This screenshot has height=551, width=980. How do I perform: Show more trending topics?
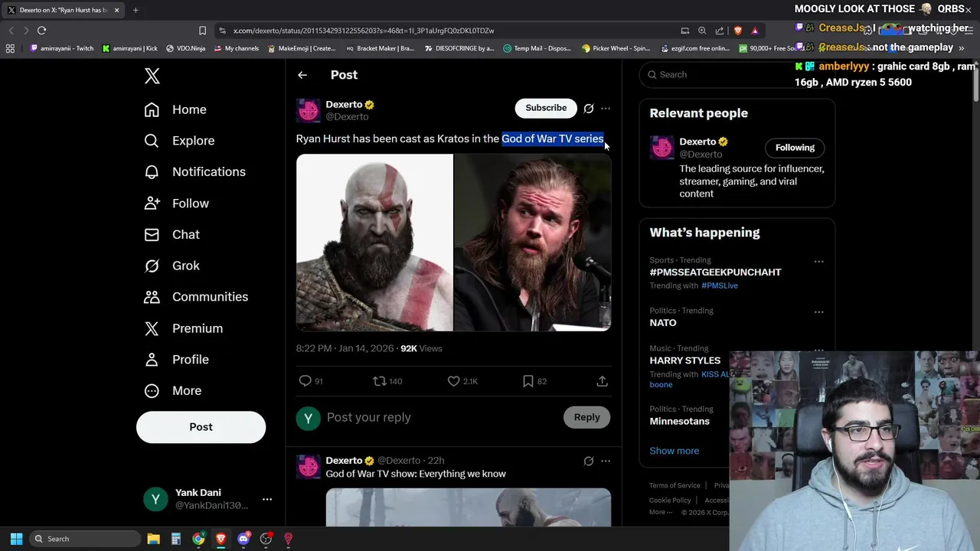pos(674,451)
